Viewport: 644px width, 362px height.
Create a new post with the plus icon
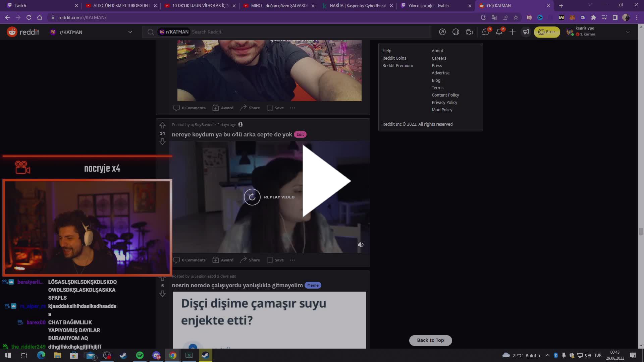[x=513, y=32]
